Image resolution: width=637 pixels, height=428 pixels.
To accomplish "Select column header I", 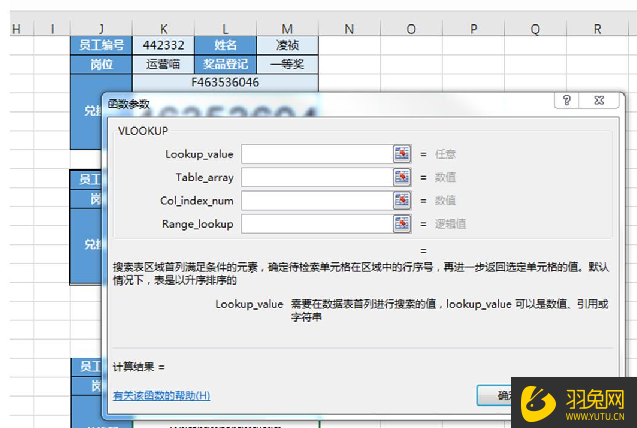I will coord(52,29).
